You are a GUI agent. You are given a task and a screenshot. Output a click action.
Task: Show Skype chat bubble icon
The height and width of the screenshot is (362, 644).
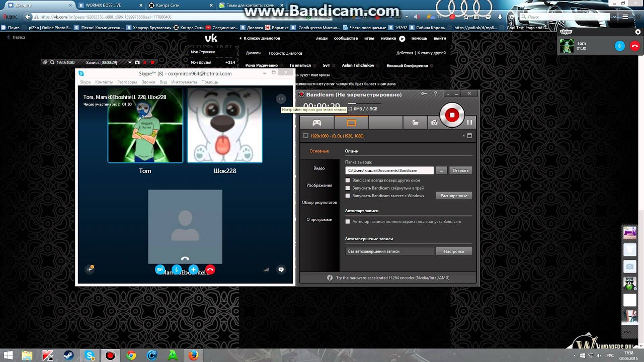[281, 269]
